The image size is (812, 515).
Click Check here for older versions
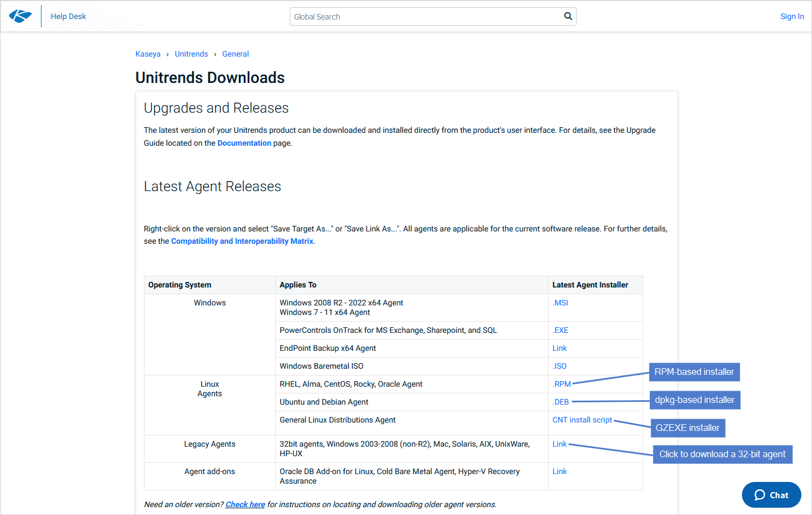tap(245, 504)
